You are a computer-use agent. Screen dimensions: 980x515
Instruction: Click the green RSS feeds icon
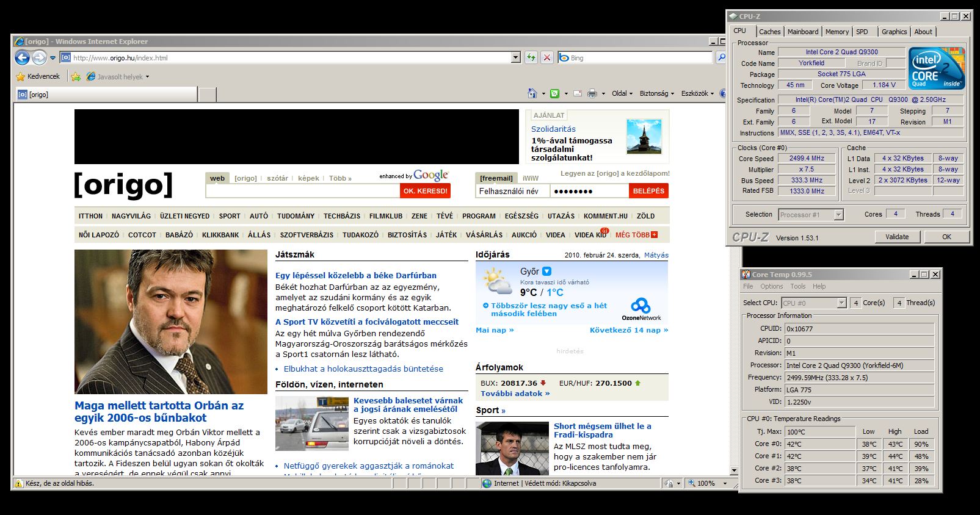point(554,93)
